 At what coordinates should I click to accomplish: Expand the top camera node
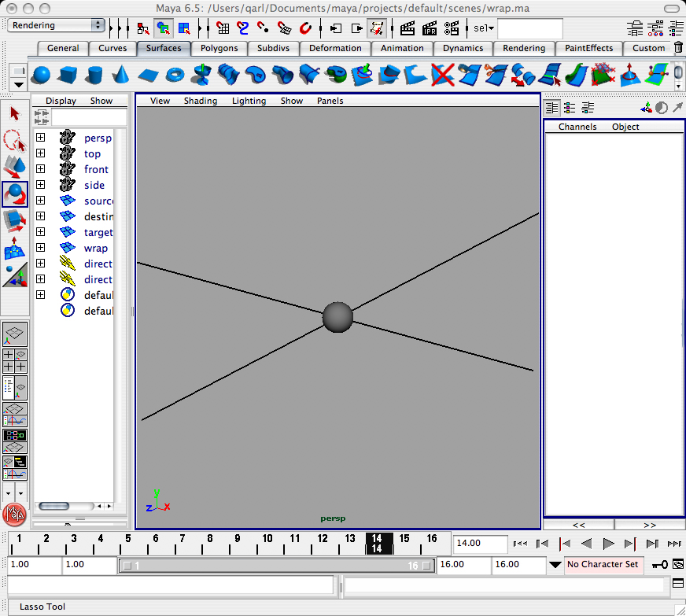[x=40, y=153]
